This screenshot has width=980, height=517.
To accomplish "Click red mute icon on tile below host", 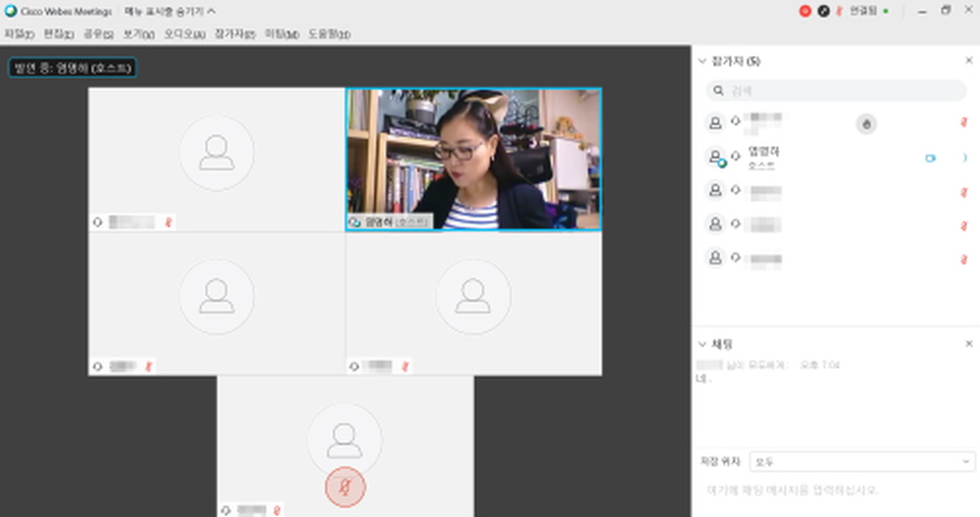I will click(x=405, y=366).
